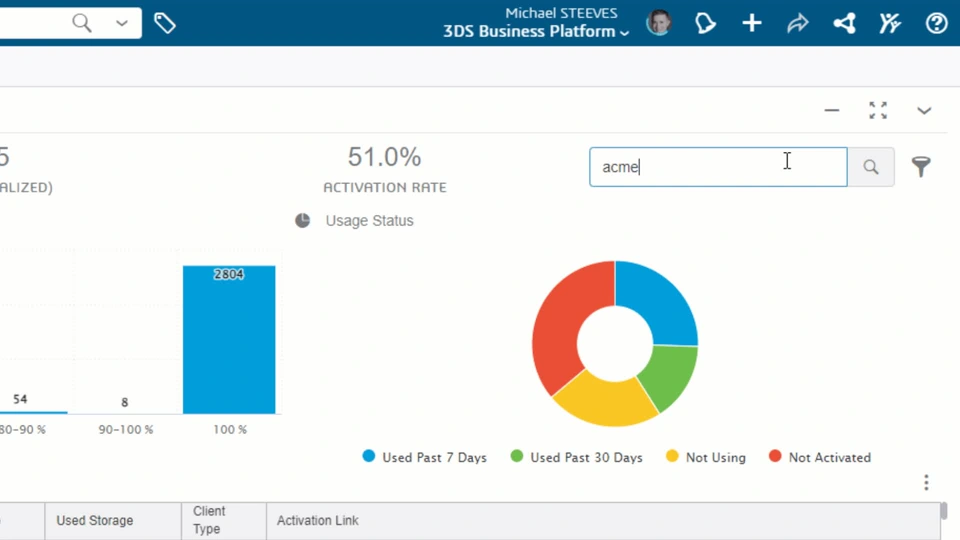This screenshot has width=960, height=540.
Task: Expand the widget chevron menu
Action: (x=924, y=110)
